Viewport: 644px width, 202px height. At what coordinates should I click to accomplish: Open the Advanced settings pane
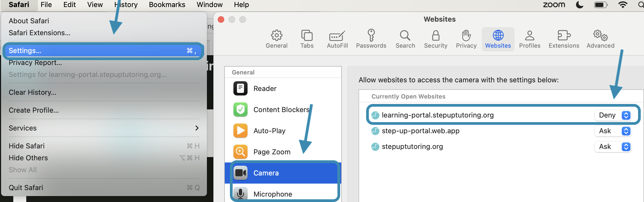click(600, 39)
